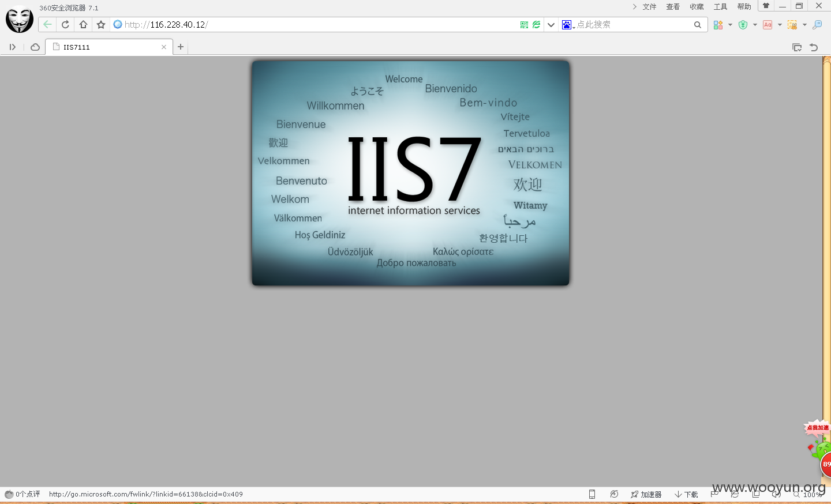Bookmark page with the star icon
The height and width of the screenshot is (504, 831).
pyautogui.click(x=101, y=24)
